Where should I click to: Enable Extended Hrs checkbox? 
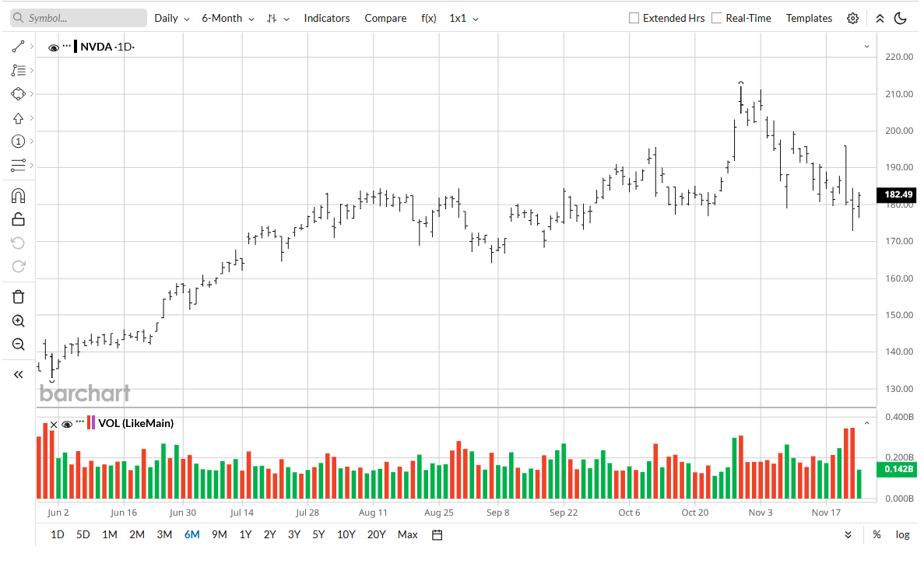634,18
